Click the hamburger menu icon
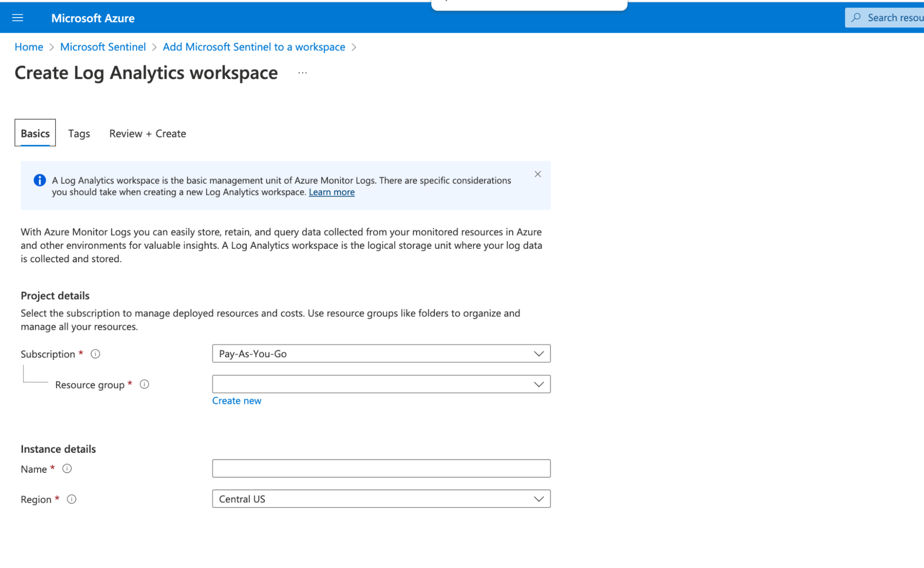Viewport: 924px width, 568px height. [x=18, y=18]
